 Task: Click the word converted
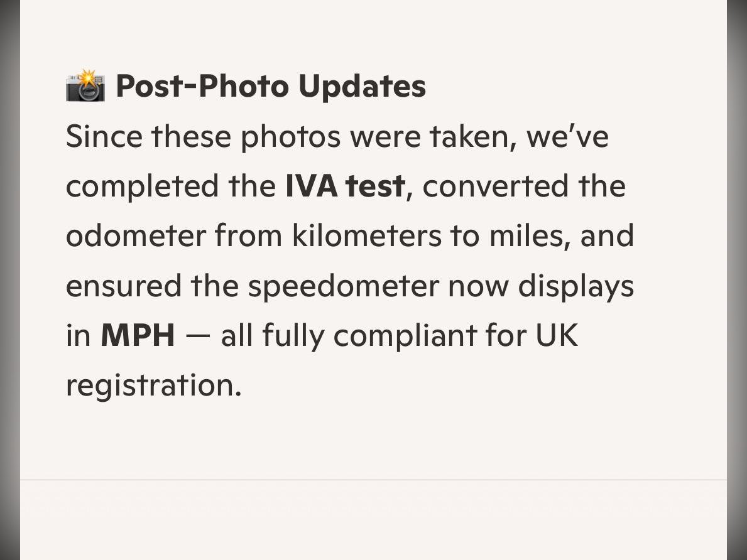click(496, 186)
